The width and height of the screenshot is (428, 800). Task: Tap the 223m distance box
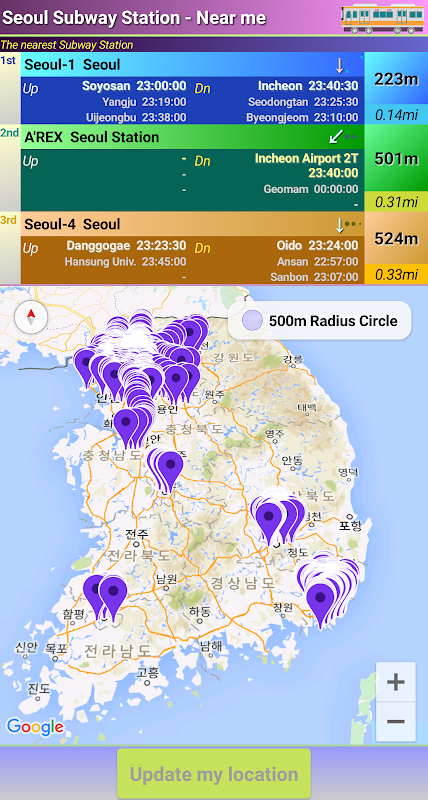pyautogui.click(x=396, y=79)
